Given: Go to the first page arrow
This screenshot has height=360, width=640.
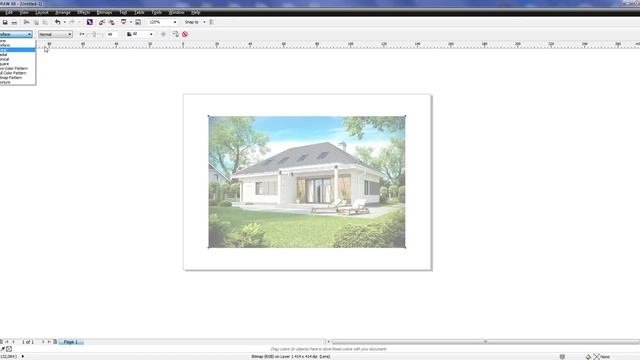Looking at the screenshot, I should pyautogui.click(x=7, y=342).
